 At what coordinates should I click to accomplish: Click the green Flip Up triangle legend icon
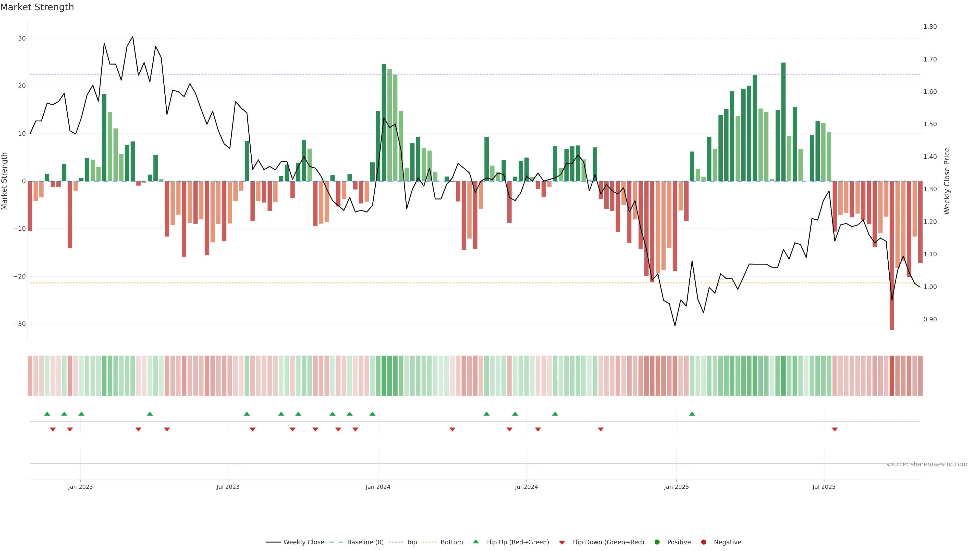click(x=475, y=542)
